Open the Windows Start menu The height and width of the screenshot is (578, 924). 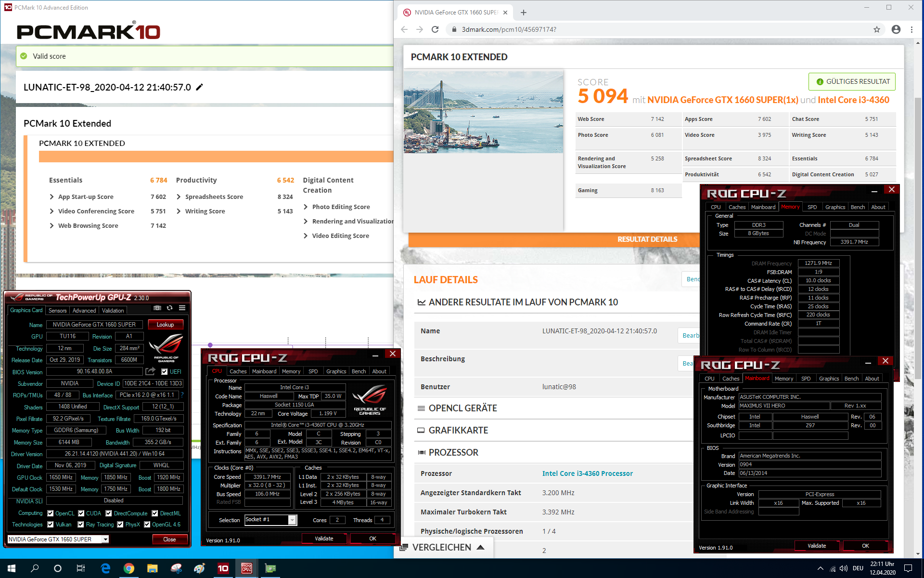[12, 568]
